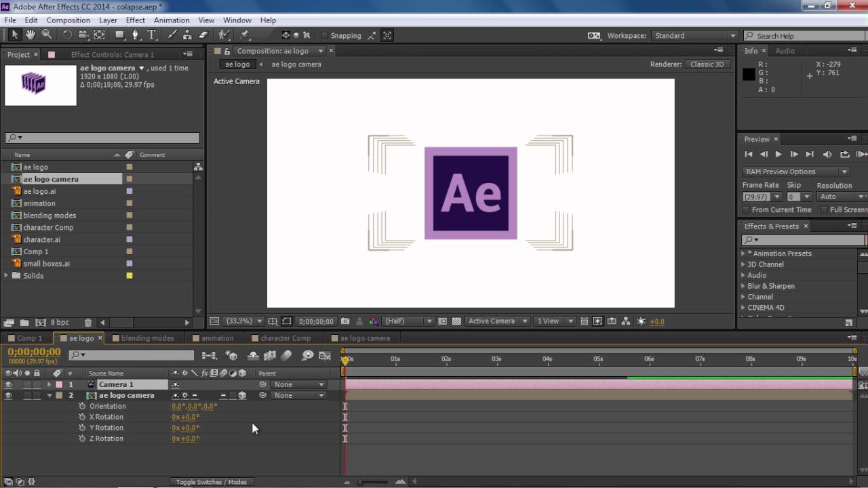Play the preview

(x=778, y=155)
